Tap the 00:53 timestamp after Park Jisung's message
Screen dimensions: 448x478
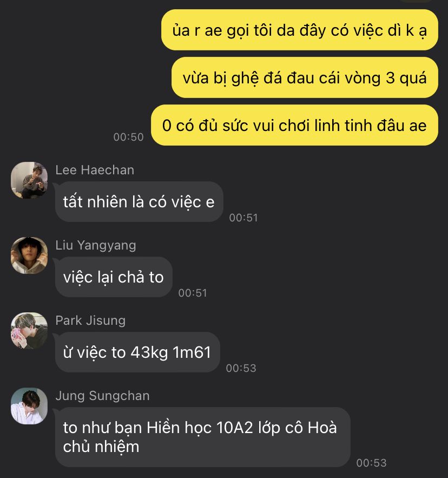point(241,368)
